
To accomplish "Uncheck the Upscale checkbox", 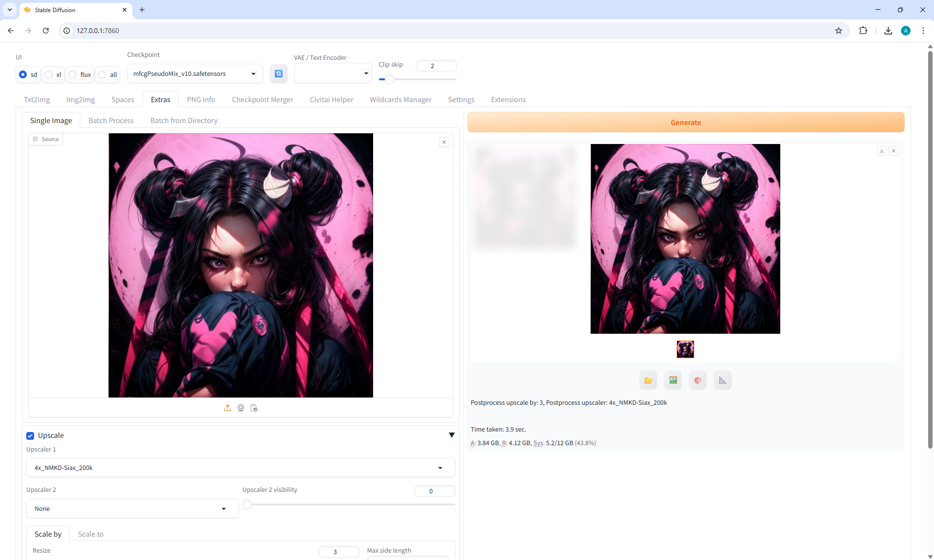I will (30, 436).
